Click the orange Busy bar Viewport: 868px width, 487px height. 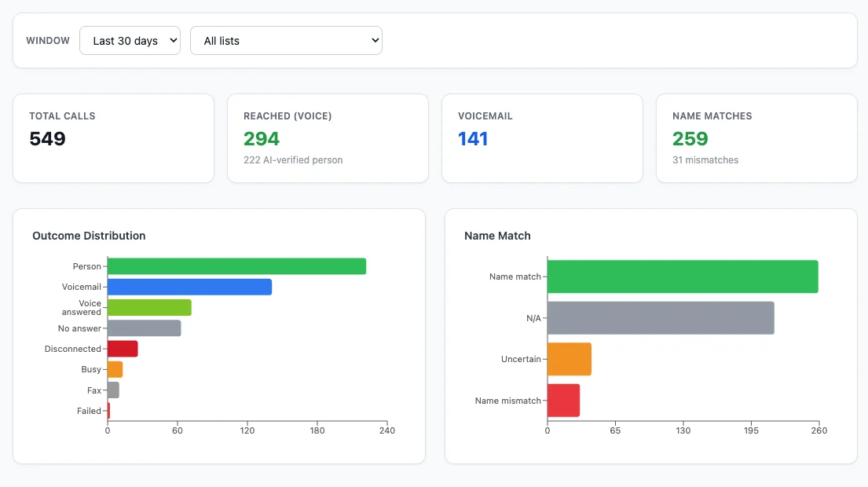point(115,369)
